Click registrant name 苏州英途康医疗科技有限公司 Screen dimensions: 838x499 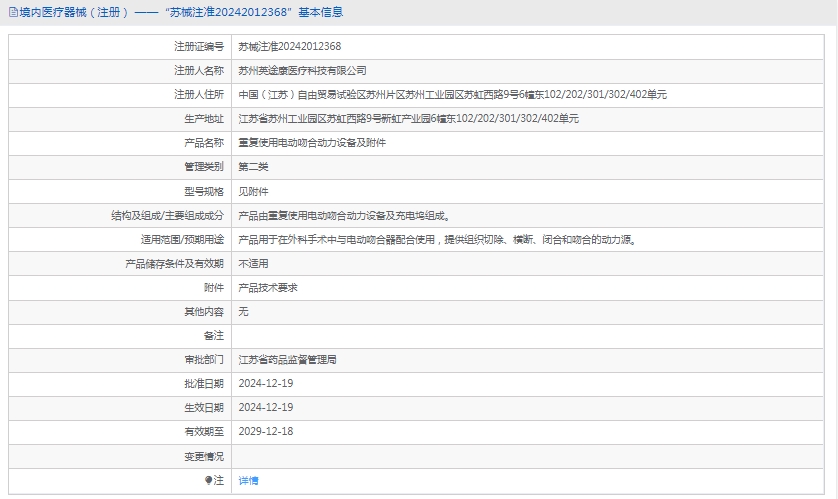click(302, 71)
